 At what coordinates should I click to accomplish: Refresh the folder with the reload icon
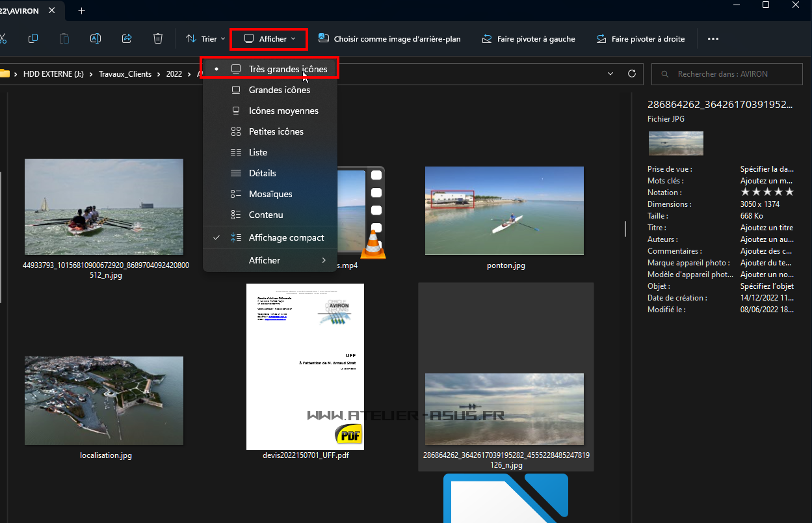631,74
